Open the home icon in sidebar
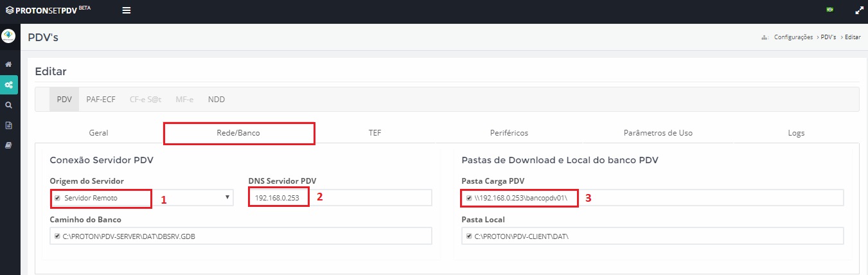The height and width of the screenshot is (275, 868). click(x=9, y=65)
